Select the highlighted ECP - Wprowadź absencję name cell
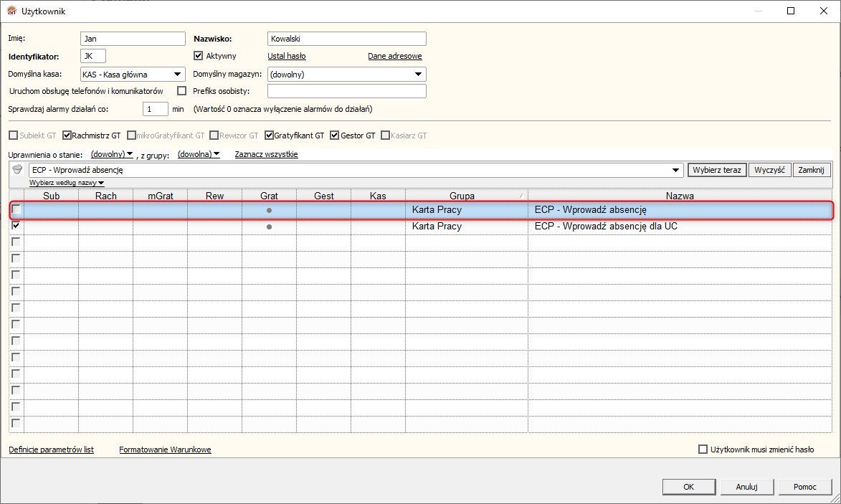The height and width of the screenshot is (504, 841). point(680,209)
